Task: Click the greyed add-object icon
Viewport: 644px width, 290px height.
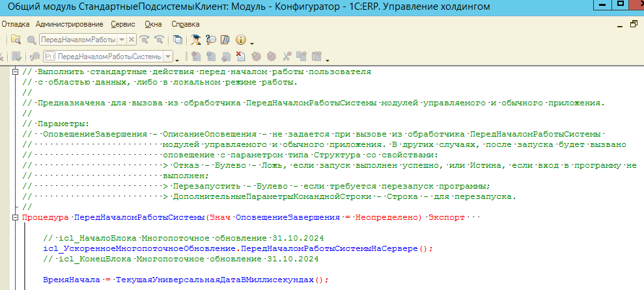Action: [x=196, y=56]
